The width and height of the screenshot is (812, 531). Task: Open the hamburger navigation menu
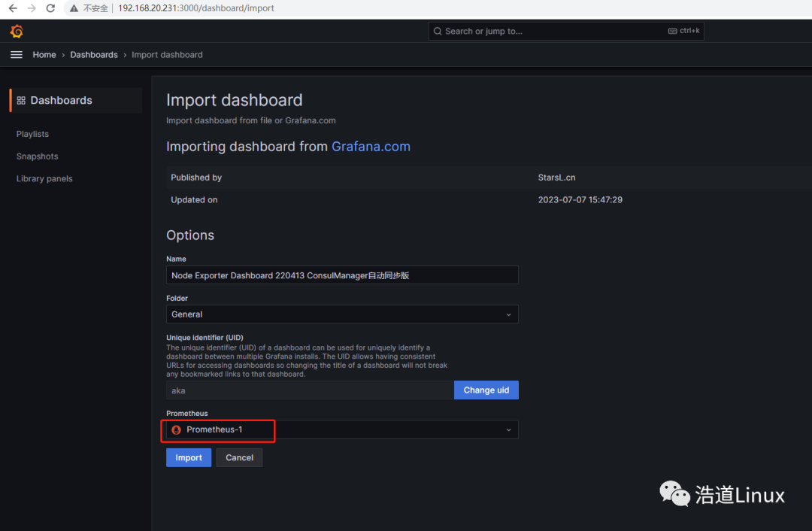tap(17, 55)
